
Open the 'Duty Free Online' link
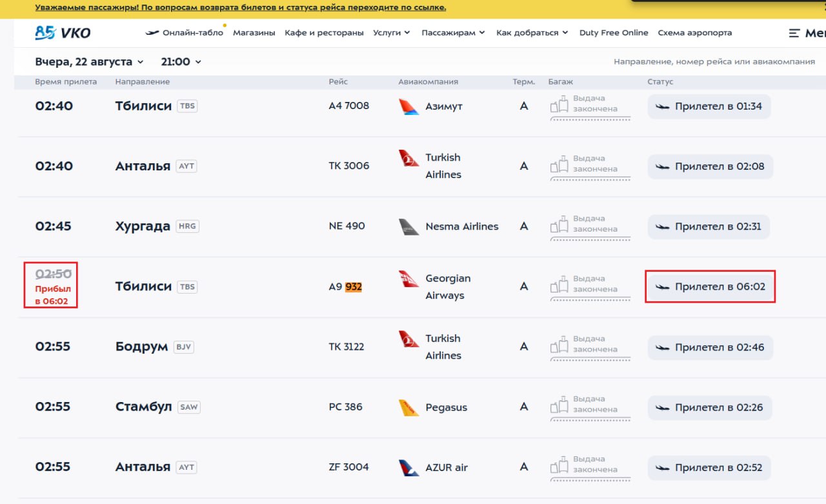tap(614, 33)
